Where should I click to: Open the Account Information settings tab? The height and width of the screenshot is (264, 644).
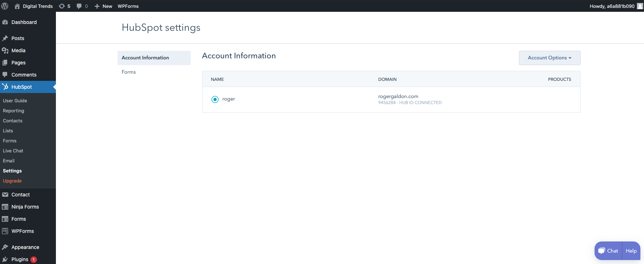[x=154, y=58]
